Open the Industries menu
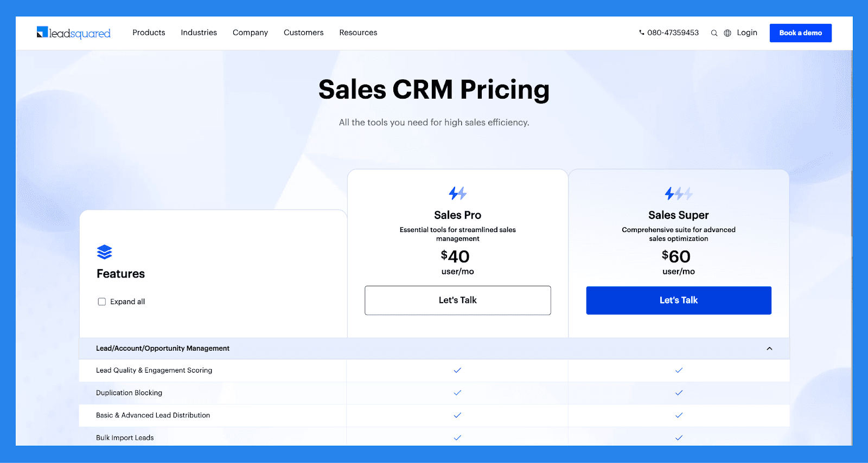The image size is (868, 463). pos(199,33)
